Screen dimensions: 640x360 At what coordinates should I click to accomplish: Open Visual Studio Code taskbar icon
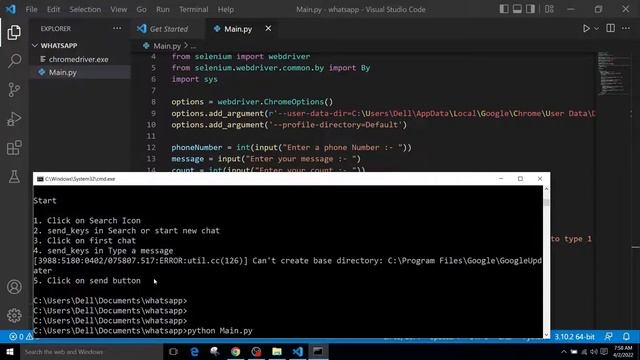(298, 351)
